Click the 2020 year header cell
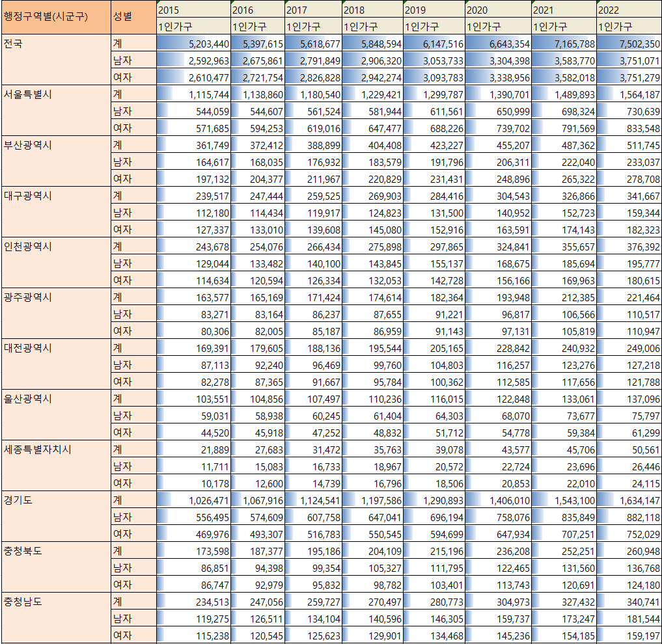Screen dimensions: 662x644 pyautogui.click(x=498, y=9)
